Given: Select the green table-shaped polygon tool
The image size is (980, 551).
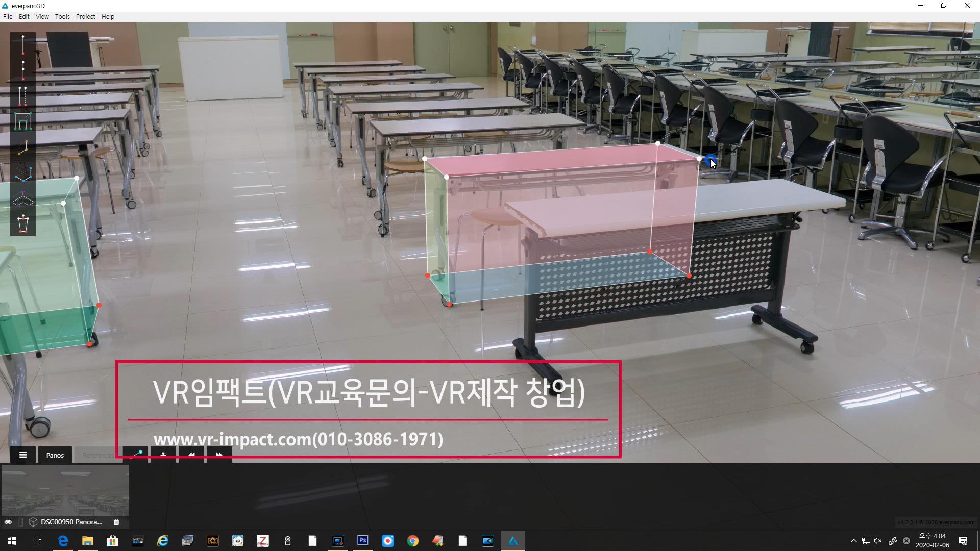Looking at the screenshot, I should [23, 121].
